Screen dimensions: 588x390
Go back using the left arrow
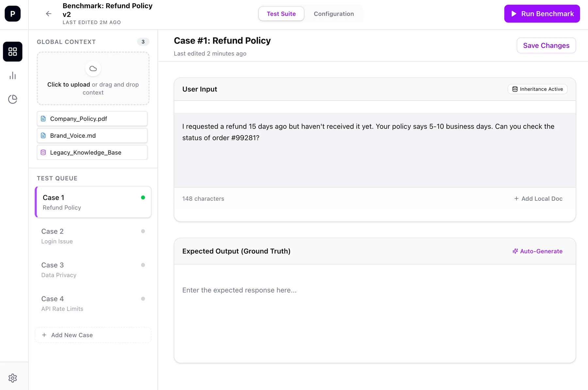(48, 14)
